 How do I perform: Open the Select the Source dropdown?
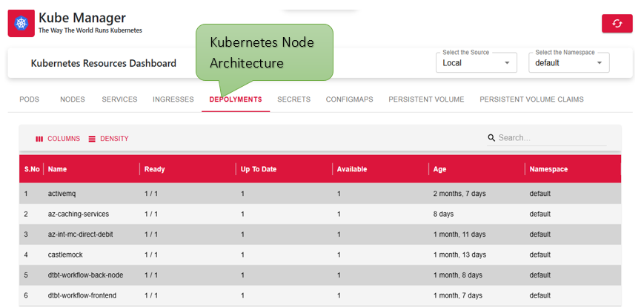[476, 63]
